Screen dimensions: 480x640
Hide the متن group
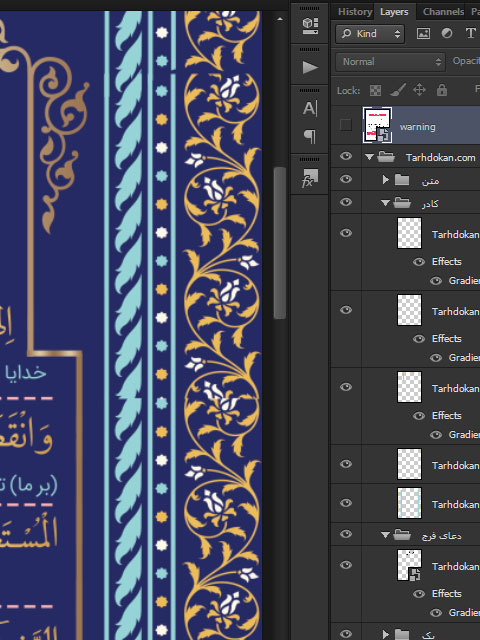coord(346,179)
